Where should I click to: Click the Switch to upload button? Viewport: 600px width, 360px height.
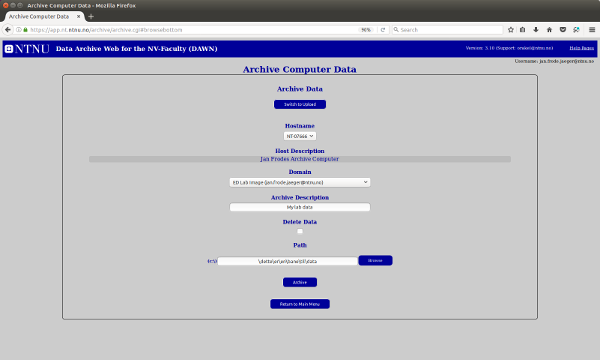(300, 104)
